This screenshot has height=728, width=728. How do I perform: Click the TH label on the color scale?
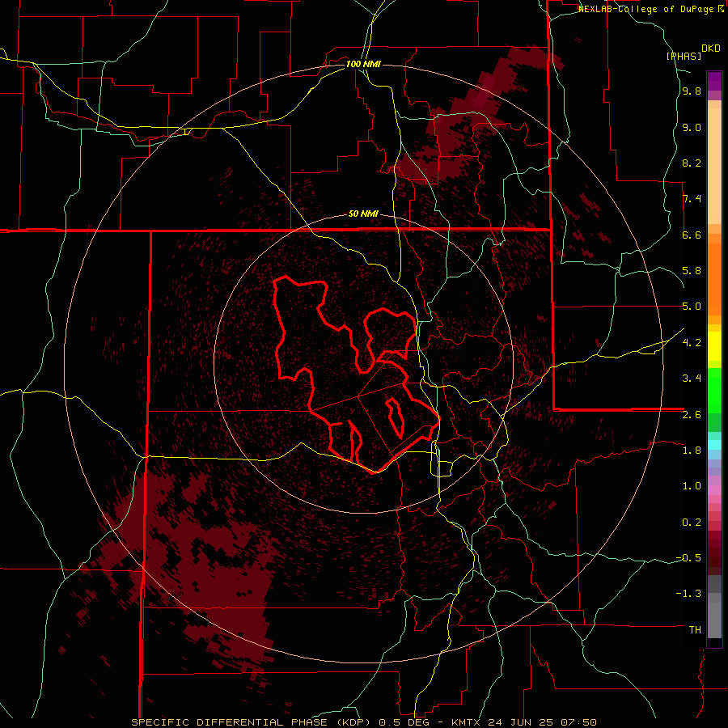(x=695, y=630)
